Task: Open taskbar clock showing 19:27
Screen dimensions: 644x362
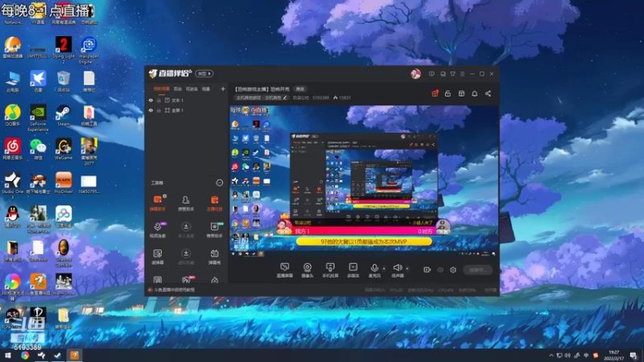Action: [614, 356]
